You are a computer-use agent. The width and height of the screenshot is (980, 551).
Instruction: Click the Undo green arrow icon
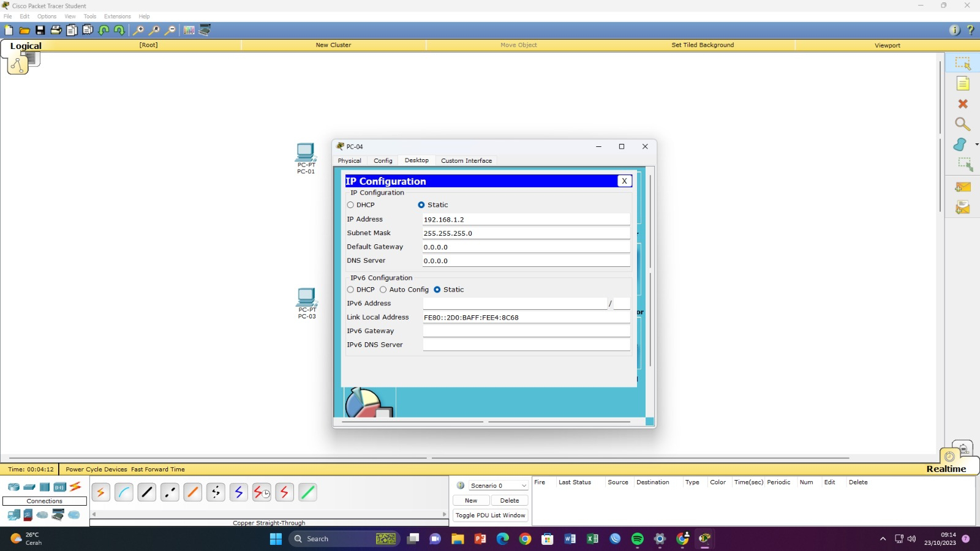coord(104,30)
